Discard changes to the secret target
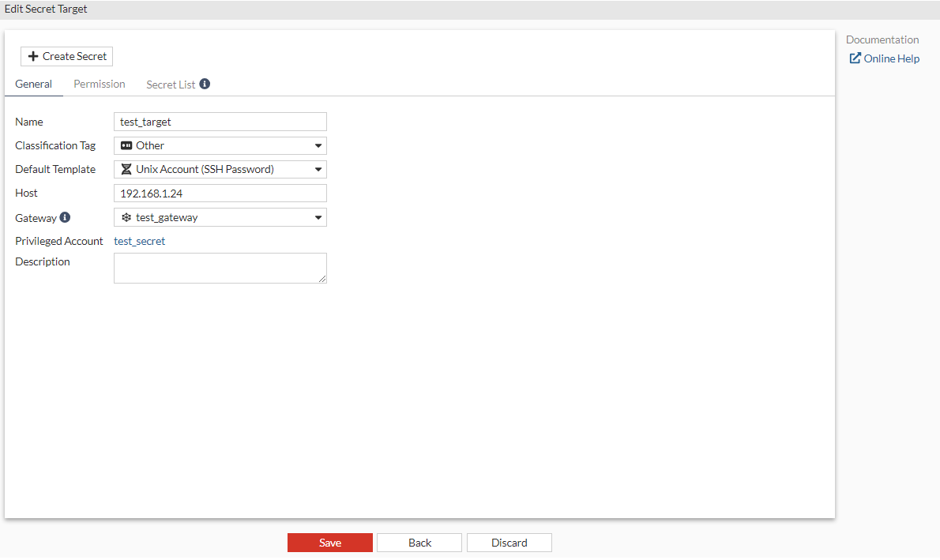The height and width of the screenshot is (560, 940). [509, 543]
